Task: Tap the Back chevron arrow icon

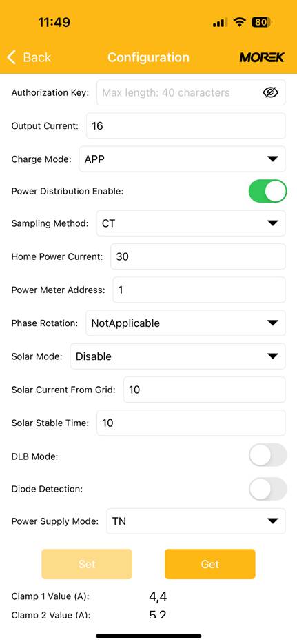Action: point(12,57)
